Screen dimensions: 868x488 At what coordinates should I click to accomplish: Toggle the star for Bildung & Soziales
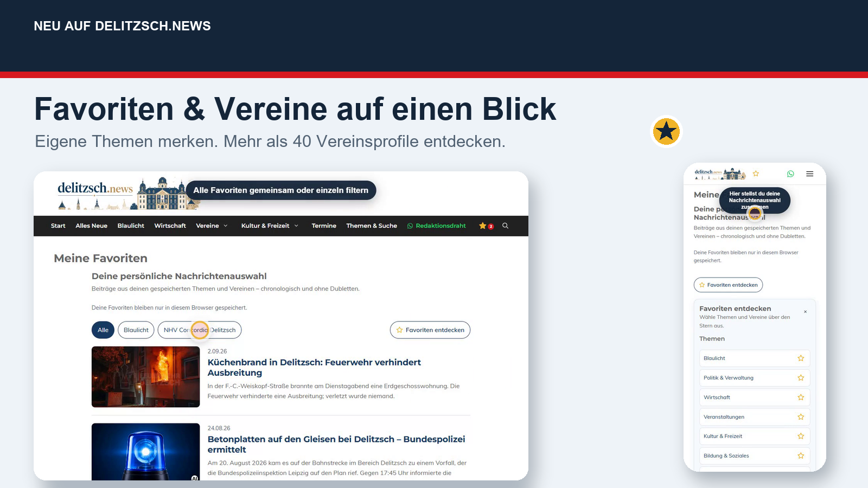pyautogui.click(x=801, y=455)
